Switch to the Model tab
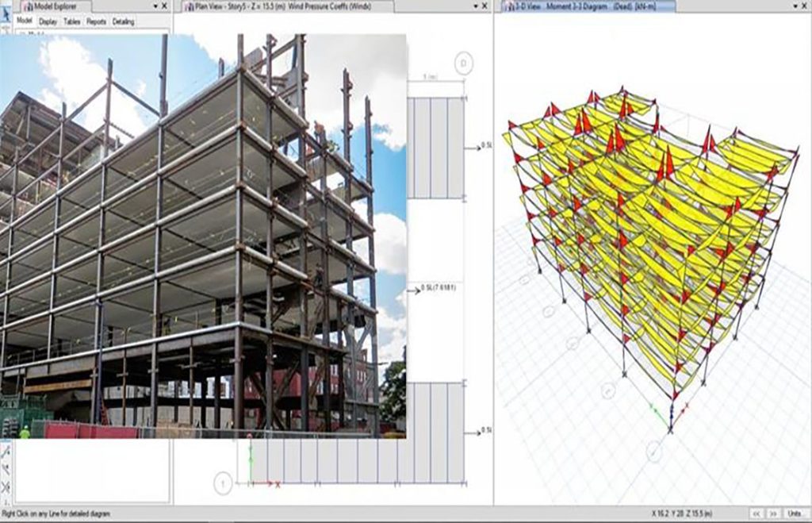This screenshot has height=523, width=812. (x=25, y=21)
